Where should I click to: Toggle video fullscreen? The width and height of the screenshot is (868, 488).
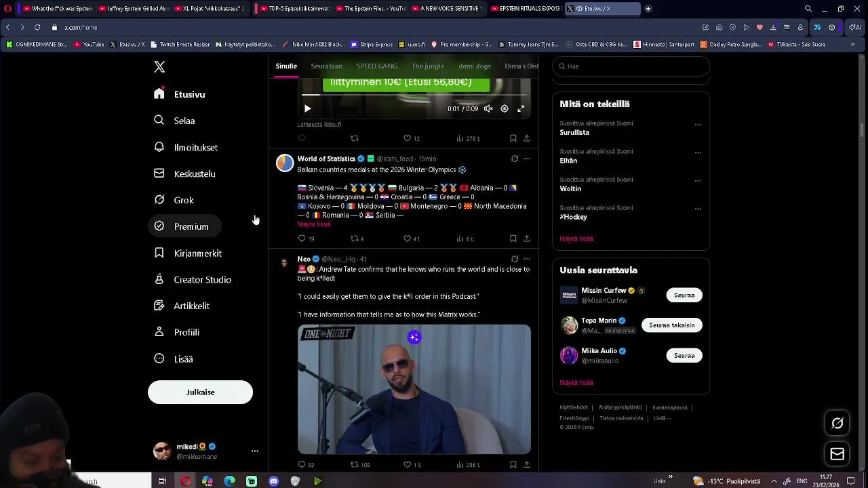(x=521, y=108)
